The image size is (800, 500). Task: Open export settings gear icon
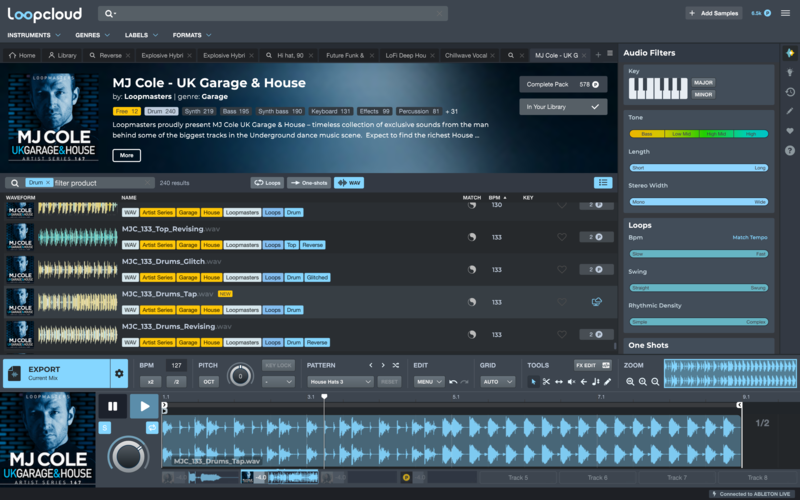point(119,374)
